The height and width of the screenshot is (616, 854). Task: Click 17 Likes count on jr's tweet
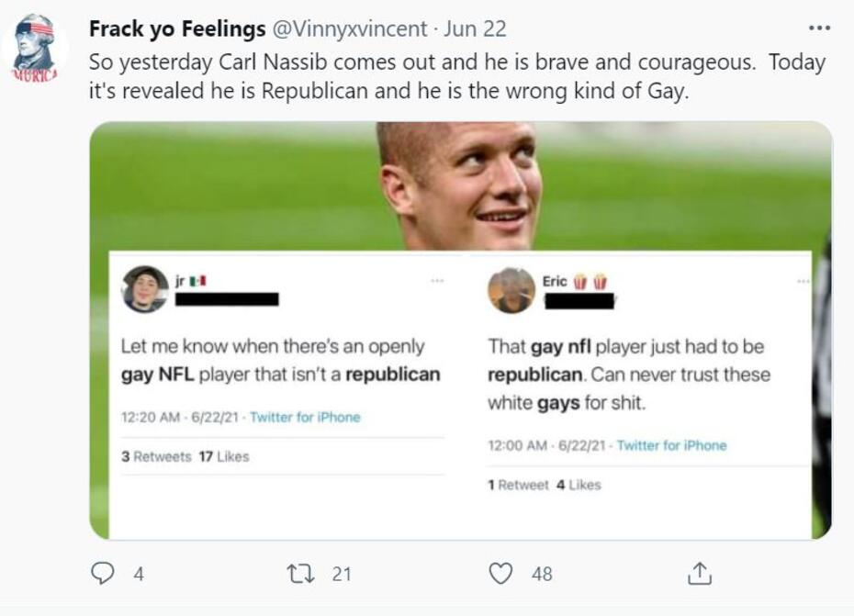[224, 456]
